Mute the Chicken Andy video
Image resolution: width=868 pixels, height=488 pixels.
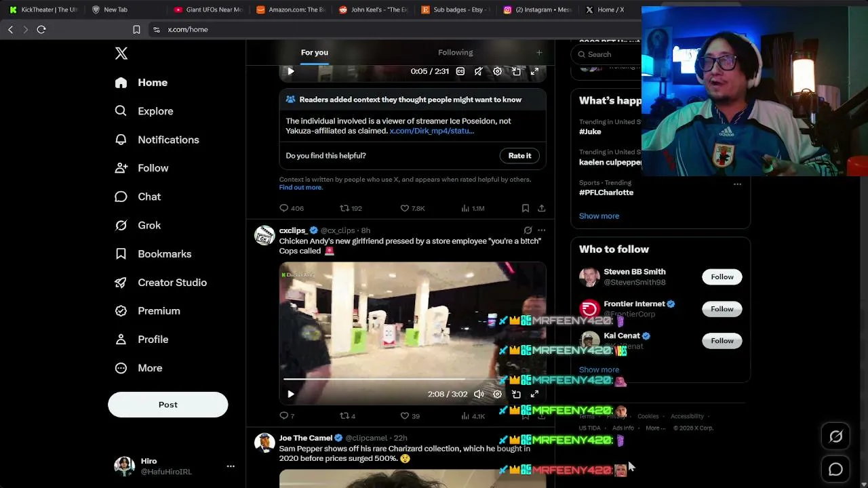(x=479, y=394)
